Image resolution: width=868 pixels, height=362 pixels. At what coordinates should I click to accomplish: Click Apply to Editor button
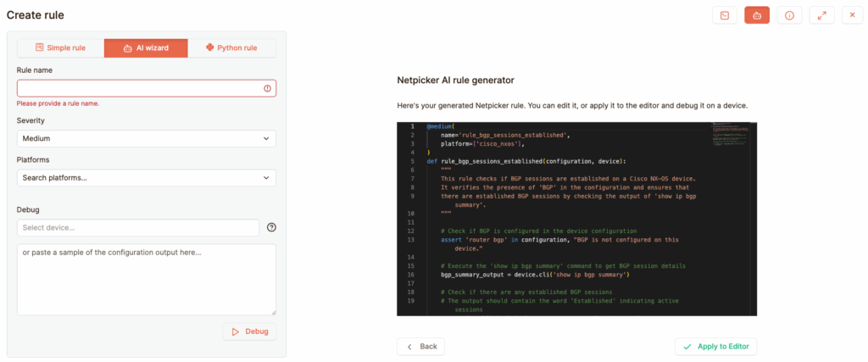click(715, 346)
